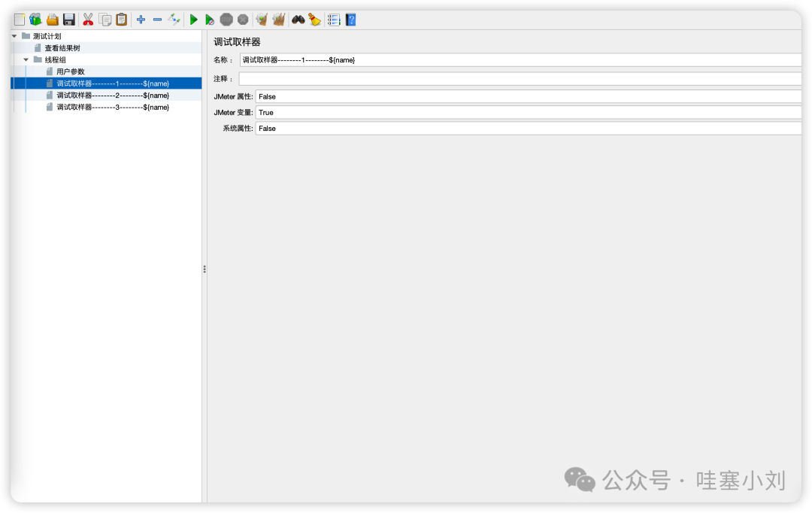The height and width of the screenshot is (513, 812).
Task: Open the 系统属性 False dropdown
Action: pyautogui.click(x=529, y=129)
